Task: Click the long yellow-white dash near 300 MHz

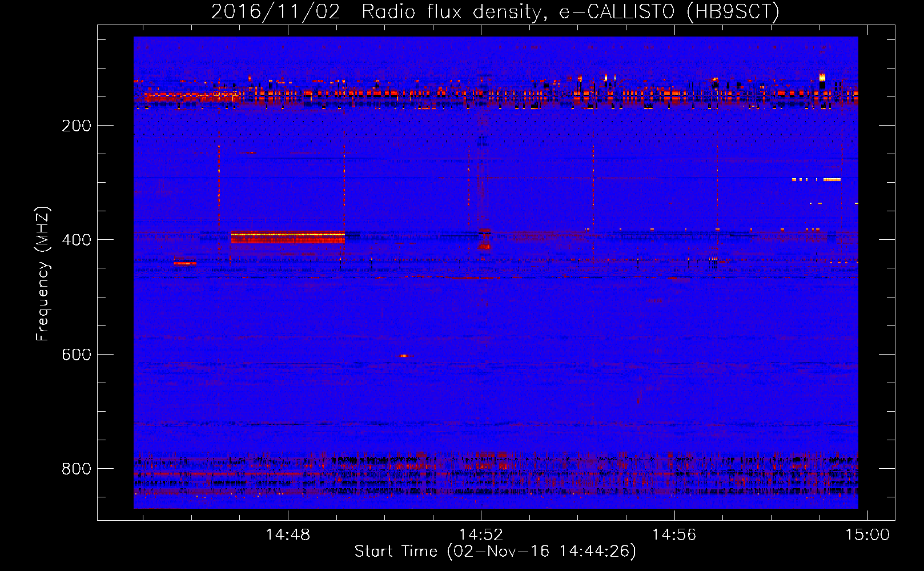Action: (x=831, y=179)
